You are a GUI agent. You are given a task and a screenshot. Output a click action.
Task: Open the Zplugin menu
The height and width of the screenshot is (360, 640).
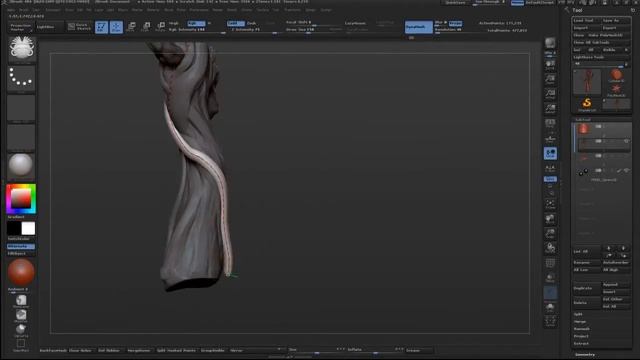[x=311, y=10]
